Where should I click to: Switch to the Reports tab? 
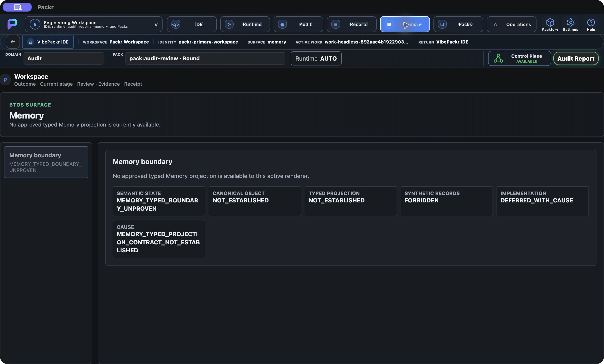(352, 24)
